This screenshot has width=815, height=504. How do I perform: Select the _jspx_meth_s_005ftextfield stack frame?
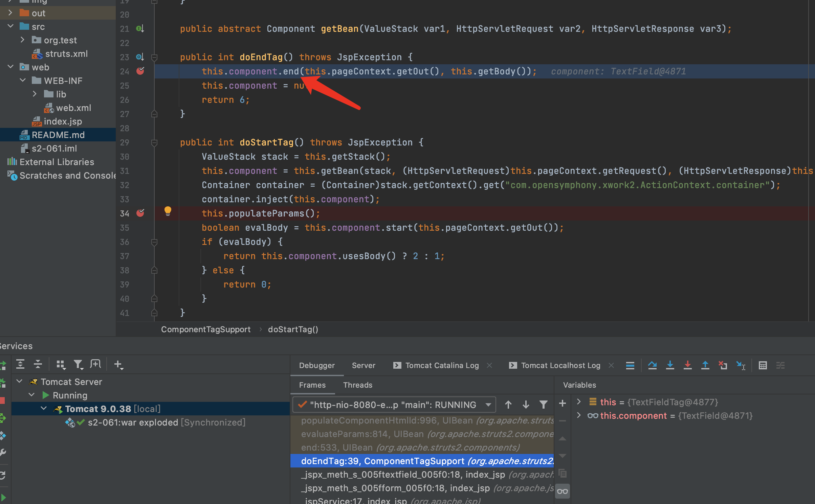[x=422, y=475]
